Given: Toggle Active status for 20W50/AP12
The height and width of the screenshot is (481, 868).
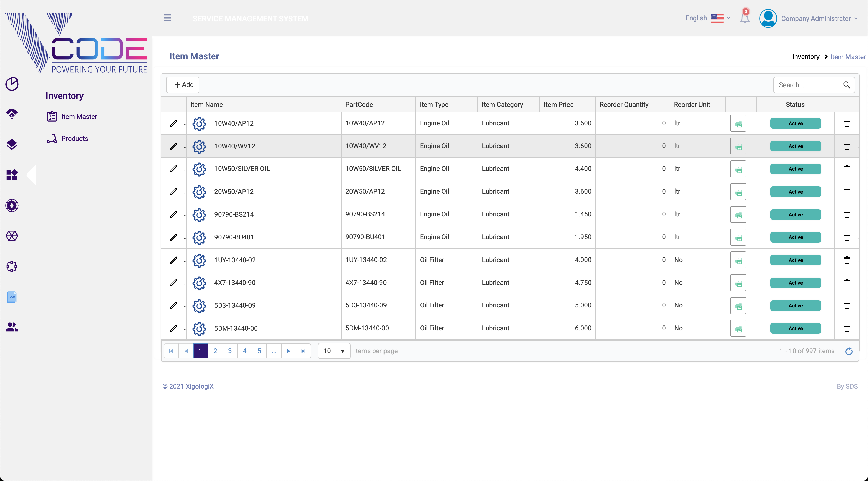Looking at the screenshot, I should click(795, 192).
